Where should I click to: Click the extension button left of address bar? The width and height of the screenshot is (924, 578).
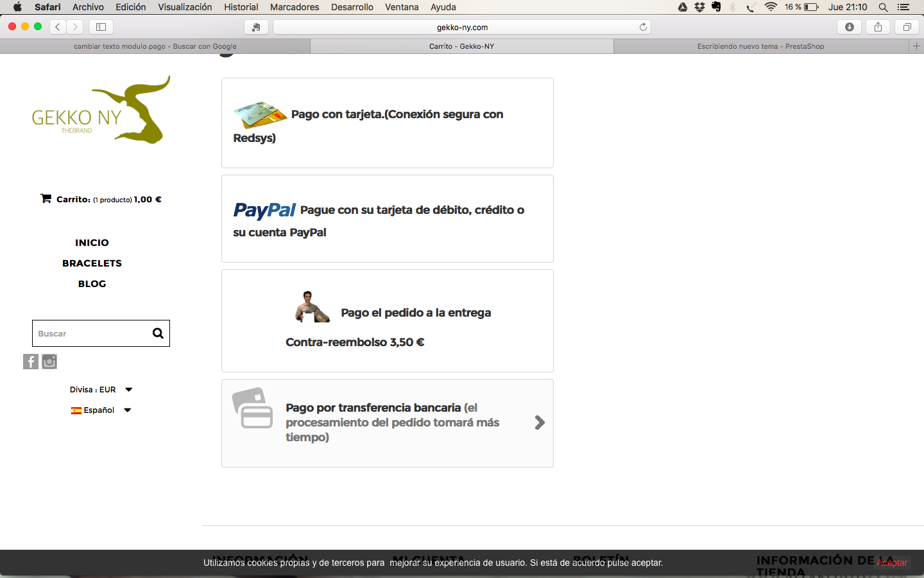(x=256, y=27)
